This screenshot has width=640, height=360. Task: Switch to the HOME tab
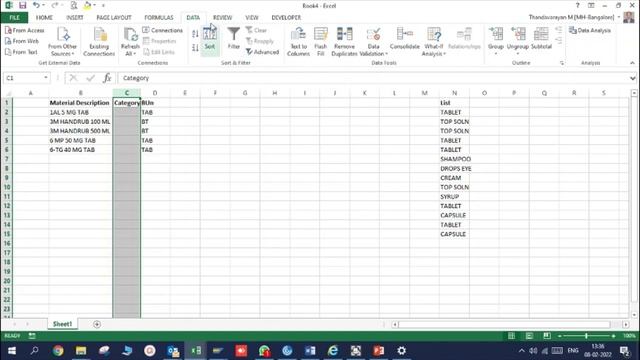[44, 18]
